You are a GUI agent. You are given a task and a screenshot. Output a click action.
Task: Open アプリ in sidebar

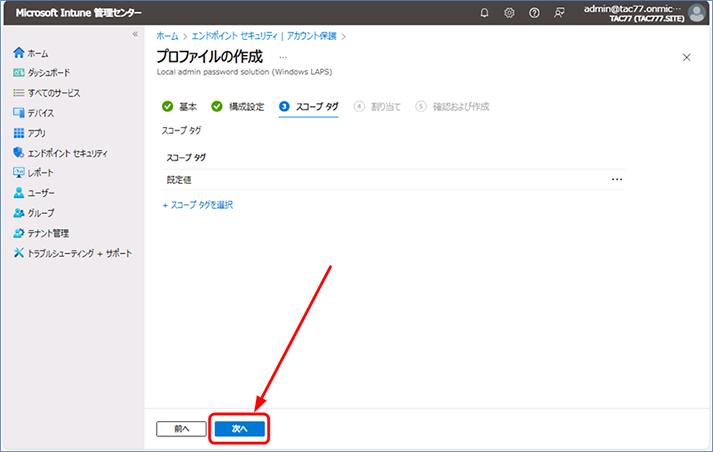(x=30, y=133)
